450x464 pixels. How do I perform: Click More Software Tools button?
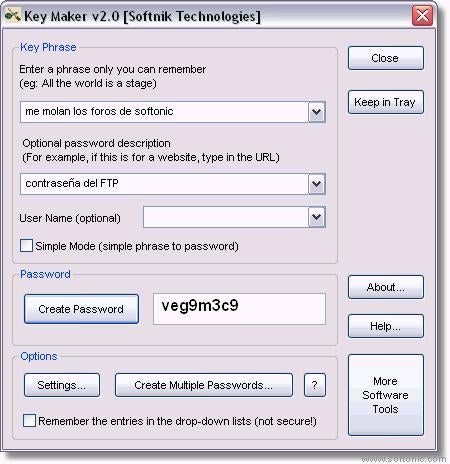click(x=386, y=395)
